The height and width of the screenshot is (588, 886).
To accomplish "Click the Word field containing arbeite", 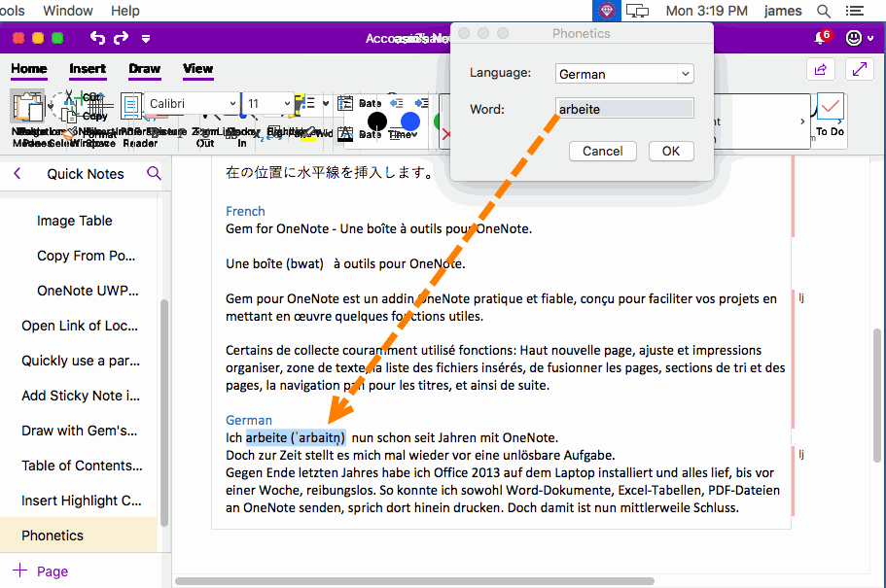I will (x=624, y=109).
